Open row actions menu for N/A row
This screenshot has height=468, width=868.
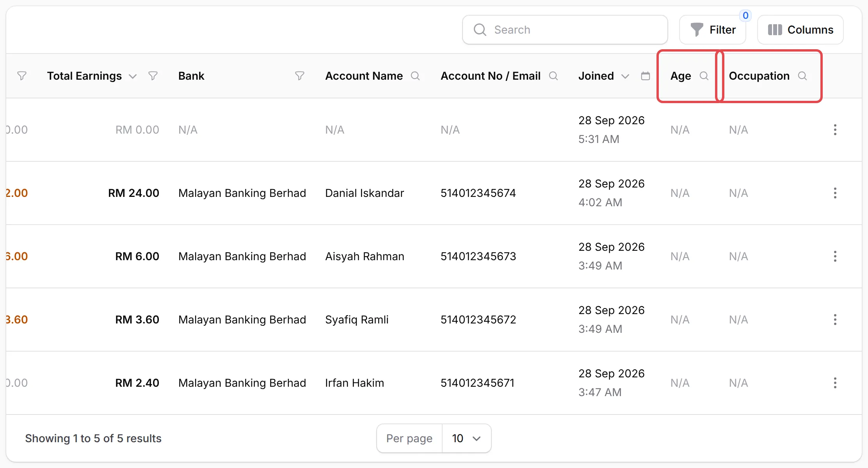point(835,130)
